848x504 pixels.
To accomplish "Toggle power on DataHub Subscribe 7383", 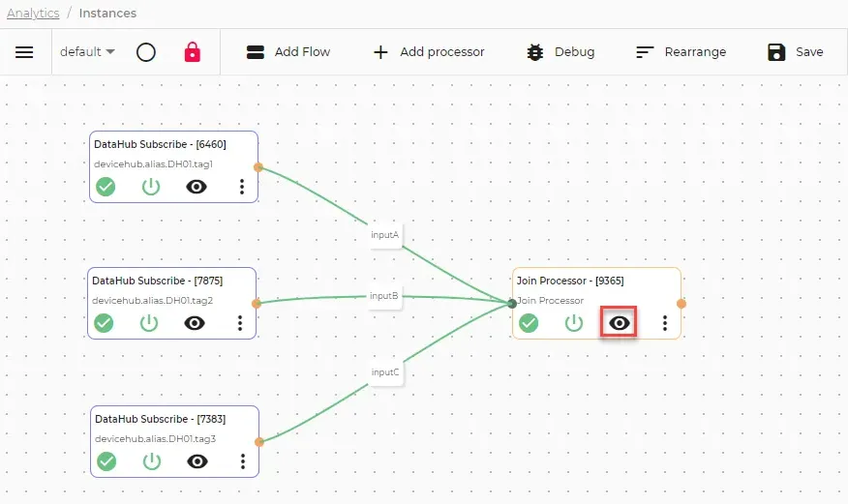I will click(x=152, y=461).
